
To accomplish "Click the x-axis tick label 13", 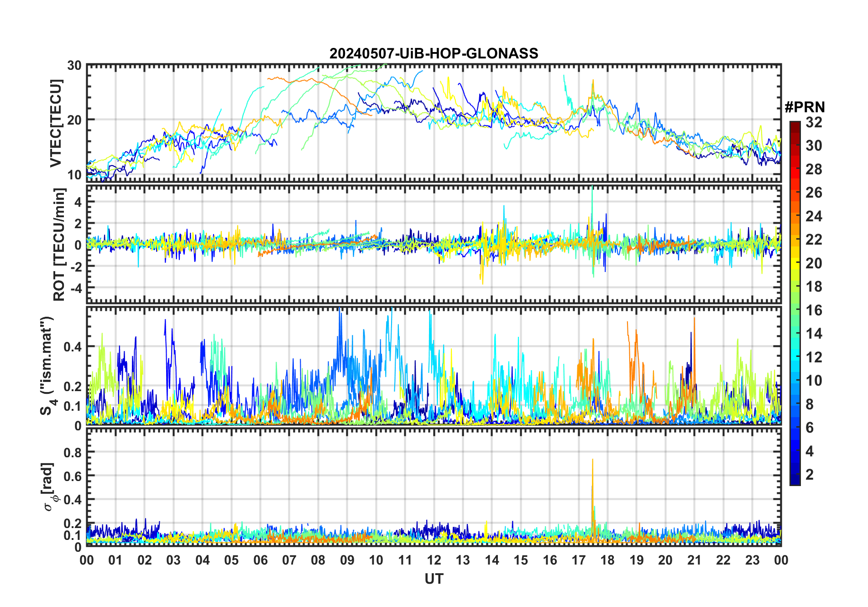I will tap(463, 560).
